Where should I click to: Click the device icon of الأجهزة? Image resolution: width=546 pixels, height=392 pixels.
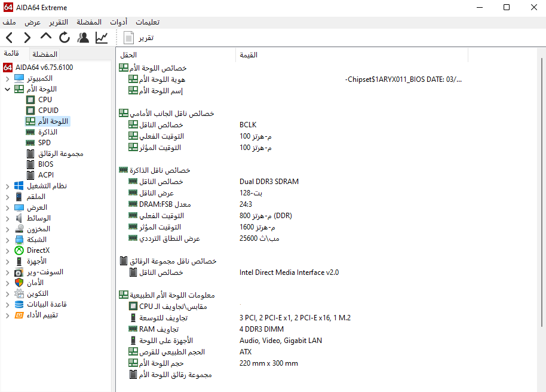coord(19,261)
